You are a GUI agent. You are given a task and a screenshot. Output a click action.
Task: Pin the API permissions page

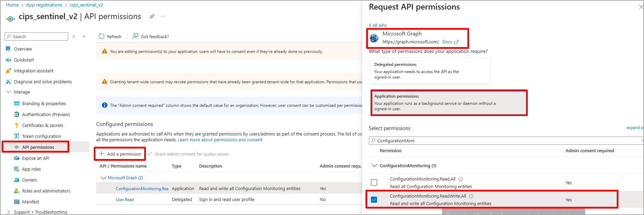(x=152, y=16)
